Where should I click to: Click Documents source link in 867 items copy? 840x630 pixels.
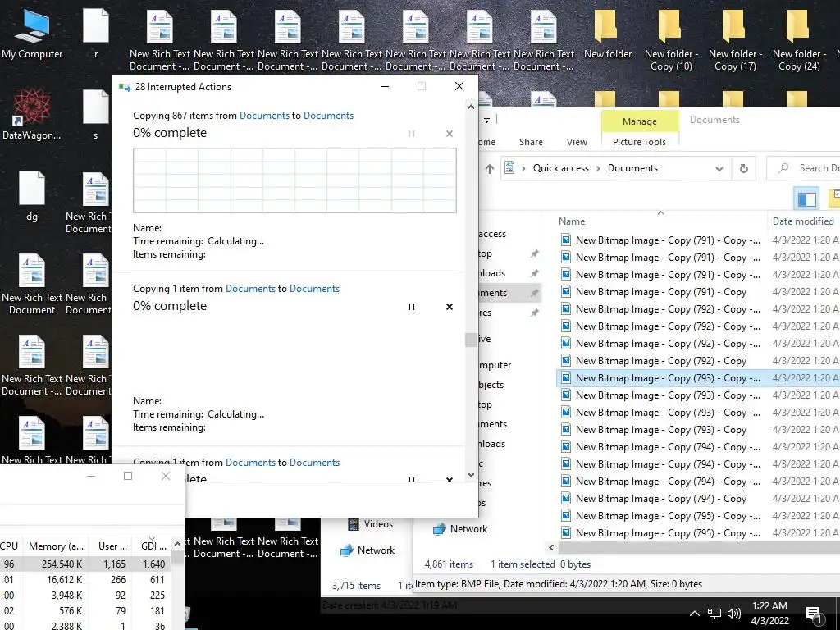tap(264, 116)
